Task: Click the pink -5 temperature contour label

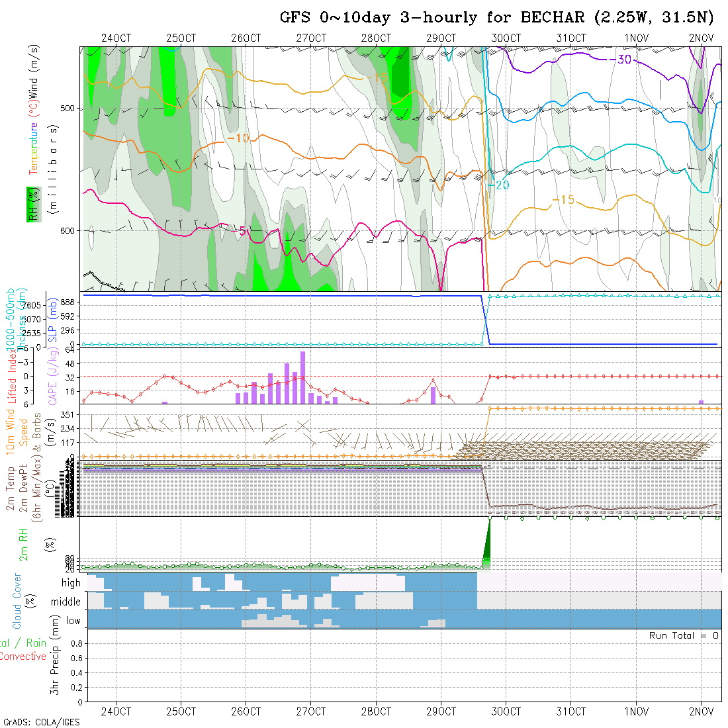Action: [242, 231]
